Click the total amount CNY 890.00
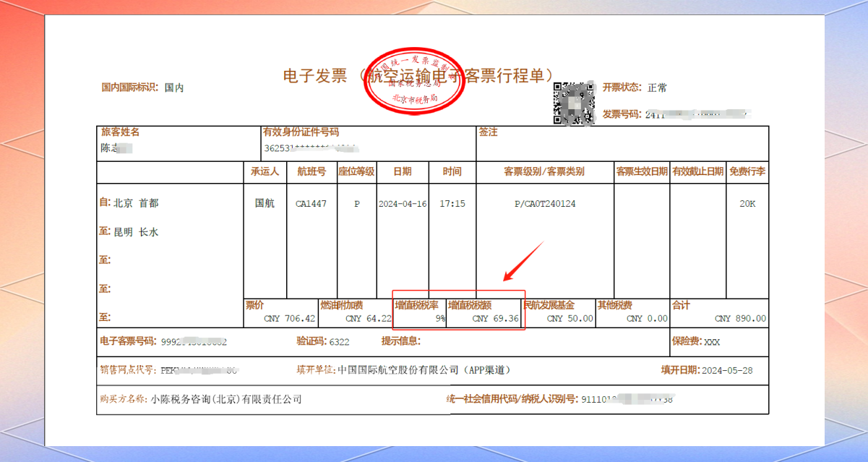868x462 pixels. tap(740, 319)
